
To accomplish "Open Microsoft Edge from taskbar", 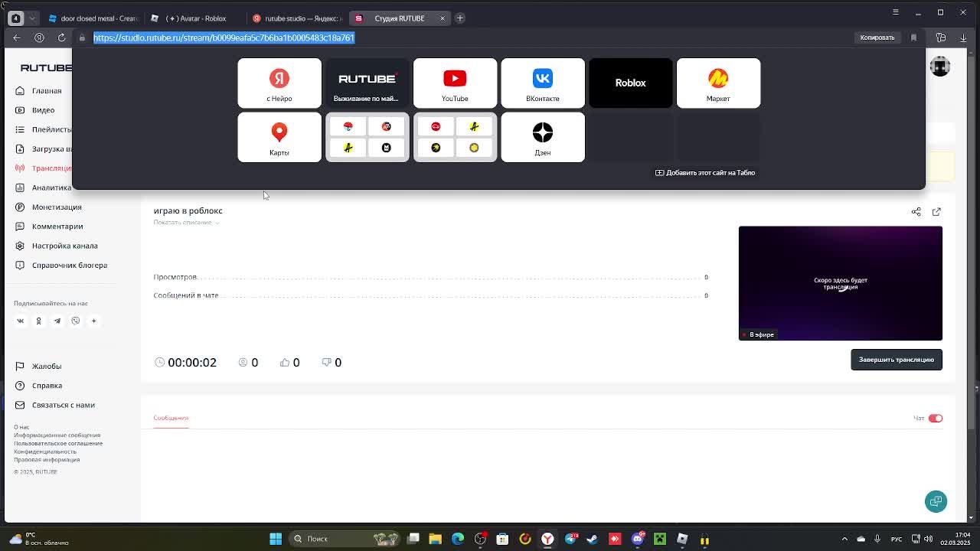I will click(458, 539).
